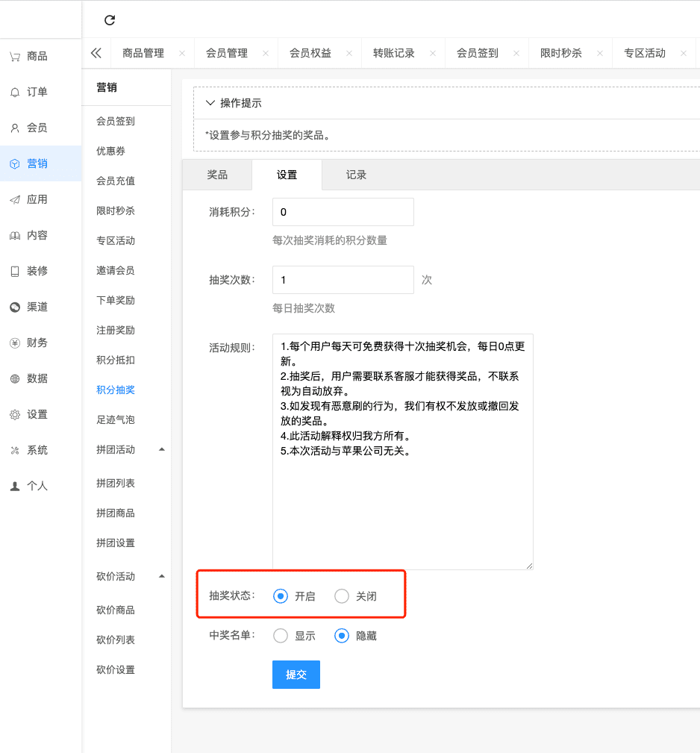Click the 提交 button
The height and width of the screenshot is (753, 700).
[x=296, y=674]
